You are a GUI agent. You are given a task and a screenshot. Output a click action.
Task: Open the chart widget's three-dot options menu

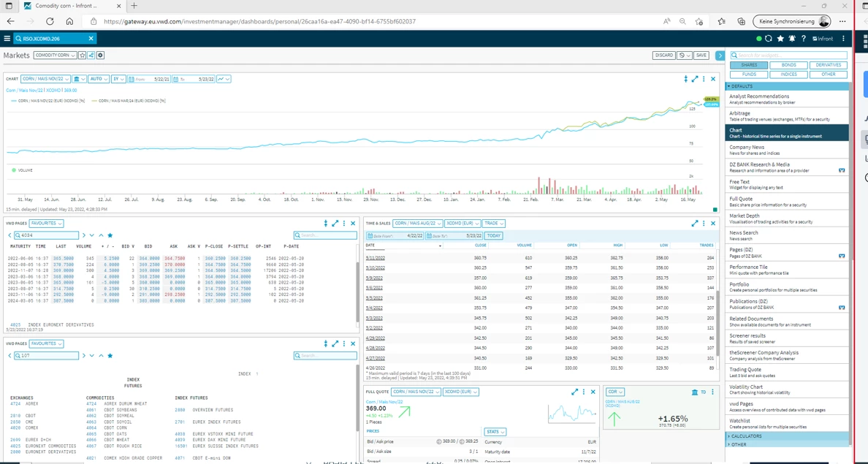coord(704,79)
